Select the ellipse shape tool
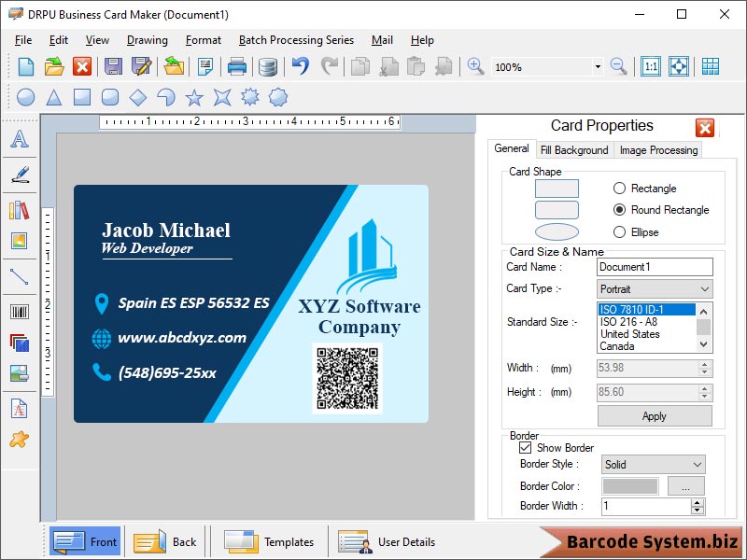This screenshot has width=747, height=560. [x=26, y=97]
